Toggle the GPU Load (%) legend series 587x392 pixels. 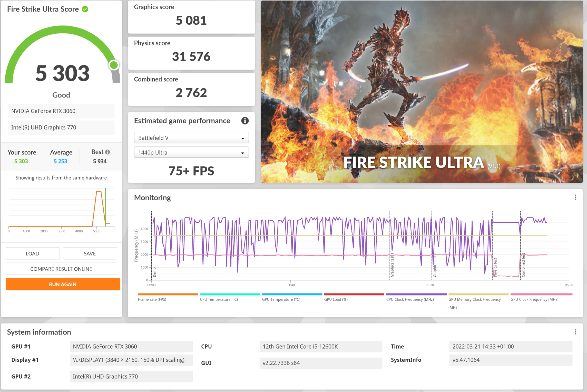(336, 299)
